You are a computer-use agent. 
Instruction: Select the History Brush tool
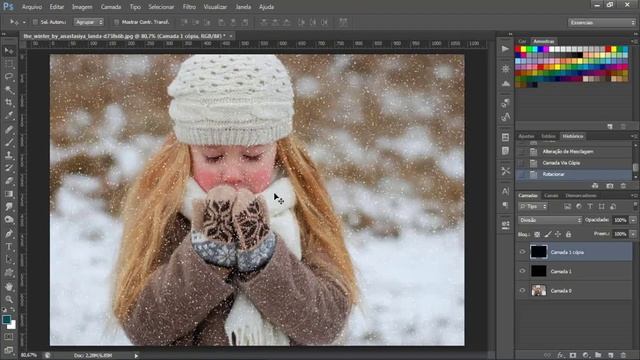click(9, 168)
